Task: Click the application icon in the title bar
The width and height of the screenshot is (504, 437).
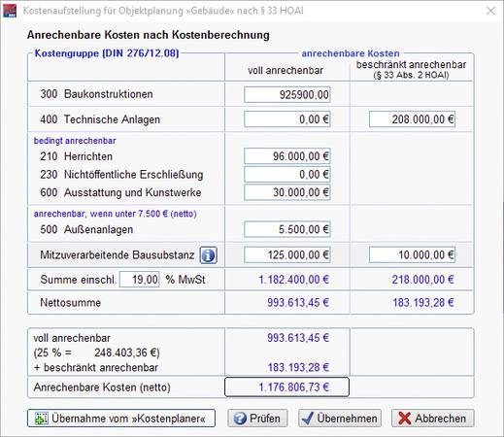Action: coord(10,11)
